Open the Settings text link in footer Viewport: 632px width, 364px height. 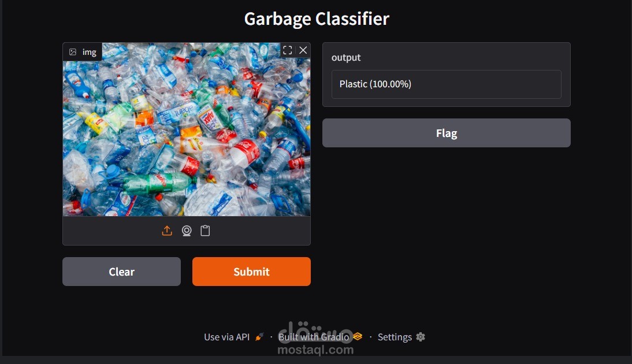tap(395, 337)
